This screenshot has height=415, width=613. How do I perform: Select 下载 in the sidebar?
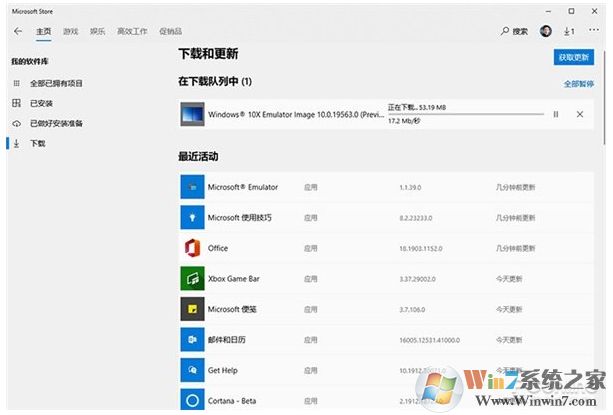38,143
